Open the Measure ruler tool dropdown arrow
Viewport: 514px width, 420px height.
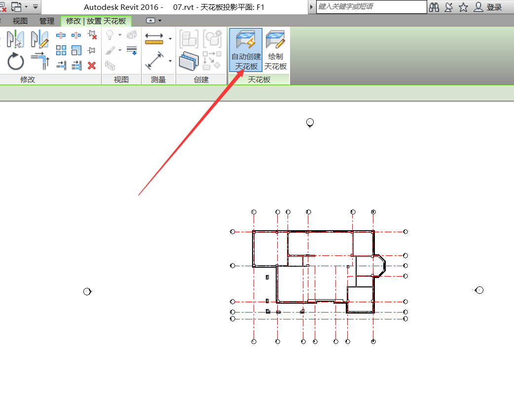point(170,38)
